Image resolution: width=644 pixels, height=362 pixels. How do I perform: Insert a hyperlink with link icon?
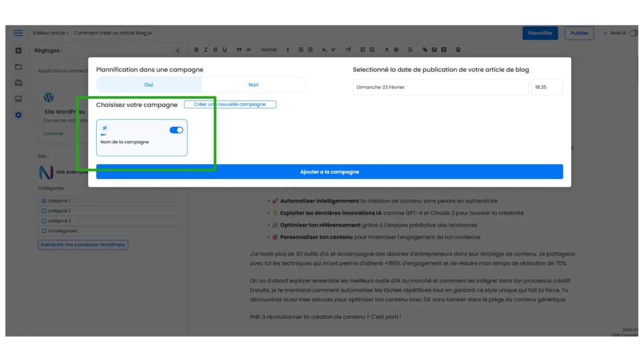(425, 50)
